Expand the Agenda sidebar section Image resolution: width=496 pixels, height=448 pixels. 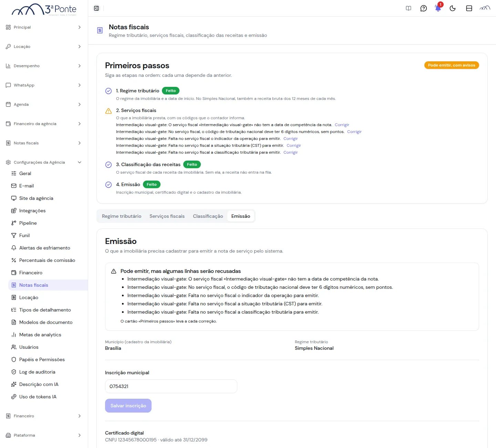[44, 104]
